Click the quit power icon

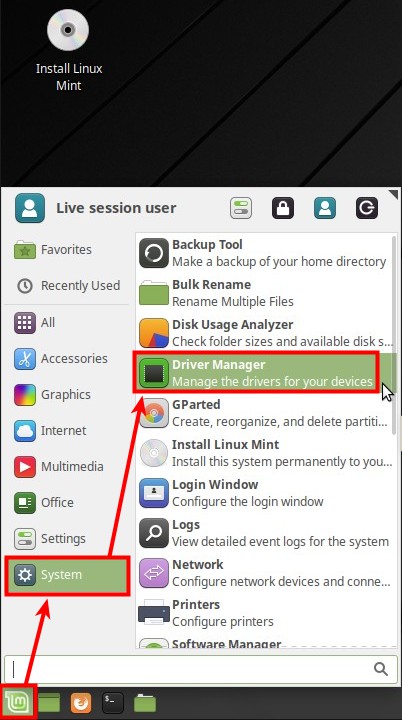click(367, 208)
